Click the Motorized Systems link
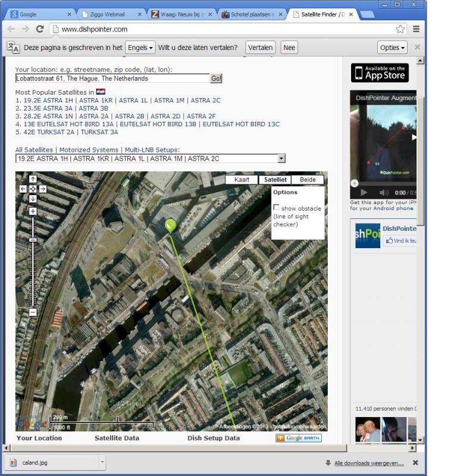This screenshot has width=476, height=476. pyautogui.click(x=89, y=150)
